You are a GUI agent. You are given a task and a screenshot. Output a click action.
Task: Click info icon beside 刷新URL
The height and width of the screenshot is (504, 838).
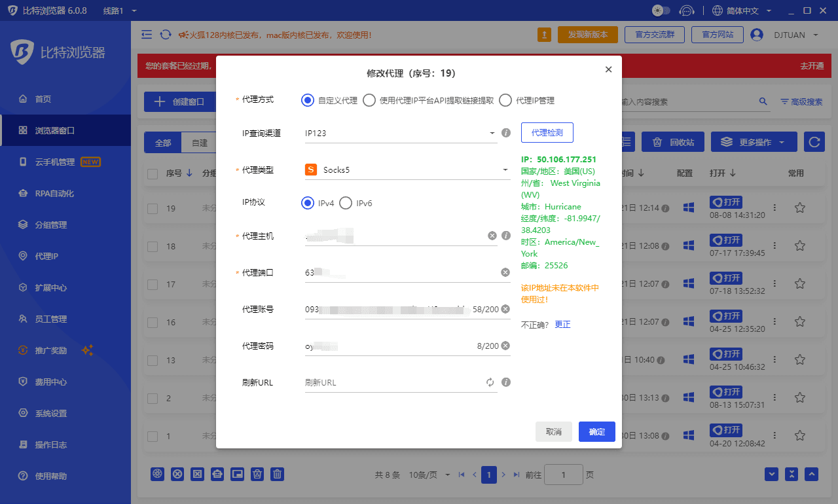pos(505,382)
